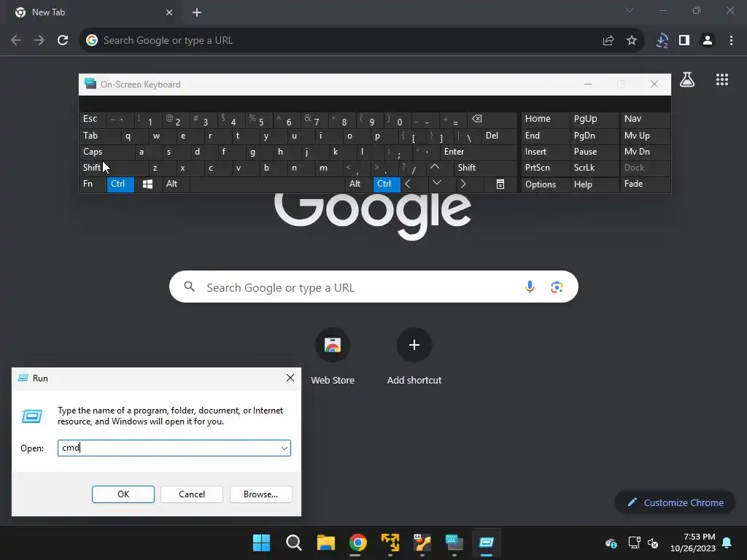Open the Chrome Labs flask icon

(687, 79)
